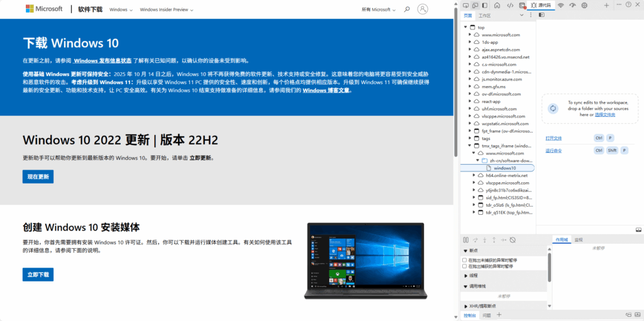Collapse the tmx_tags_iframe node
Viewport: 644px width, 321px height.
(x=470, y=146)
